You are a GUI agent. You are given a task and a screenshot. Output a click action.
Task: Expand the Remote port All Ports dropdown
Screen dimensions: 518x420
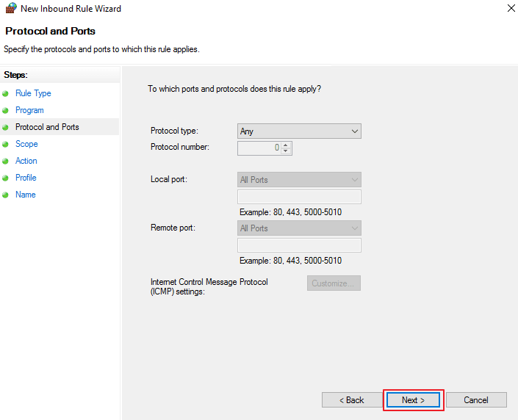point(299,228)
